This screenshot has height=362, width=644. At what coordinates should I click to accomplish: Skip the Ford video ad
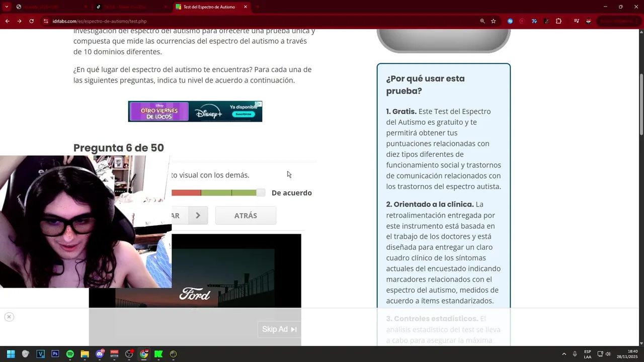coord(279,329)
